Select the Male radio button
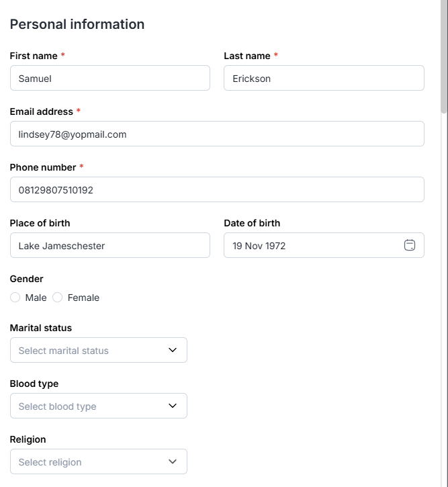The image size is (448, 487). pos(15,298)
